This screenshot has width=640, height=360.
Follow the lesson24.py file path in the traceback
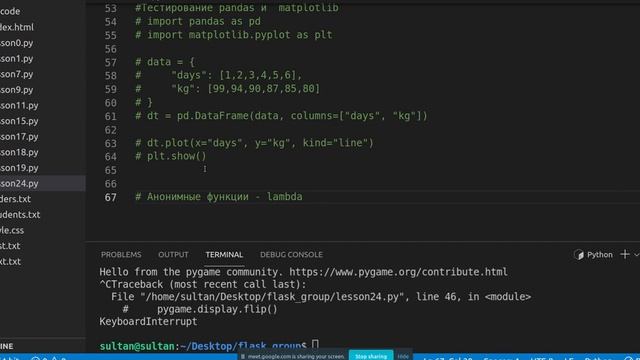pos(272,297)
